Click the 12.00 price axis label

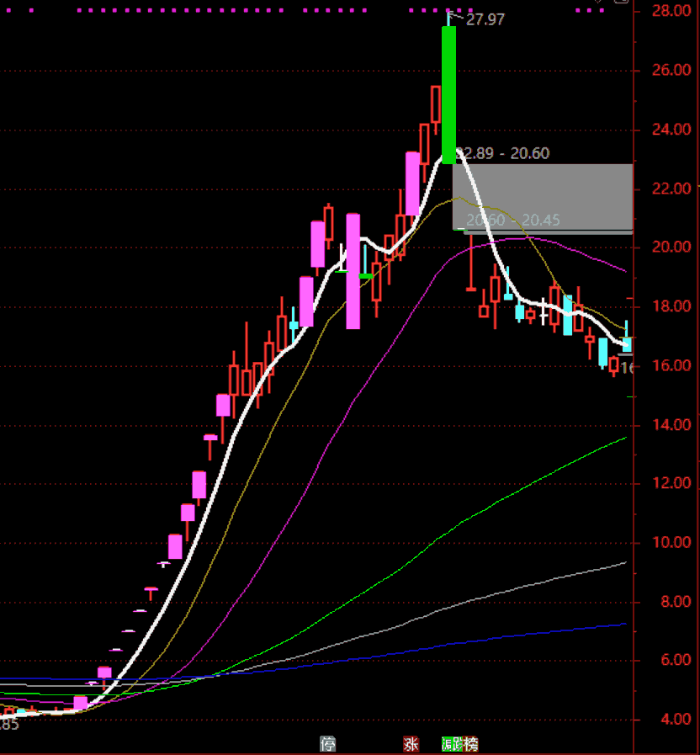(x=671, y=483)
